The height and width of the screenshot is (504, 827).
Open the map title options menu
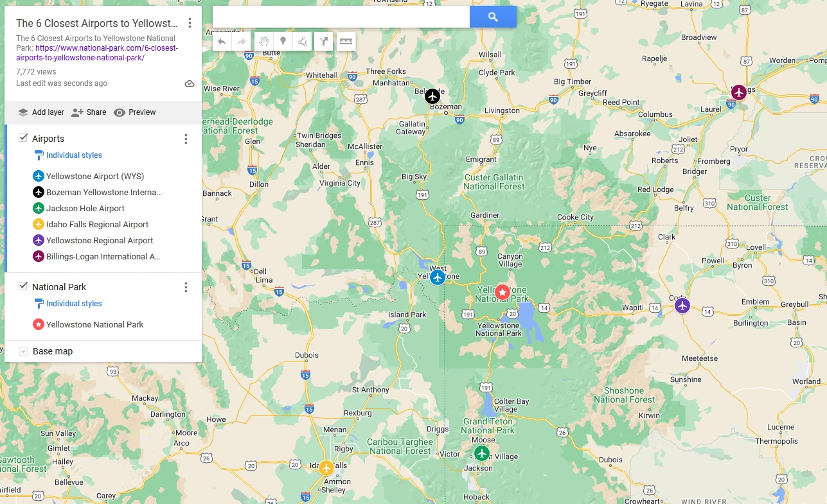(190, 23)
